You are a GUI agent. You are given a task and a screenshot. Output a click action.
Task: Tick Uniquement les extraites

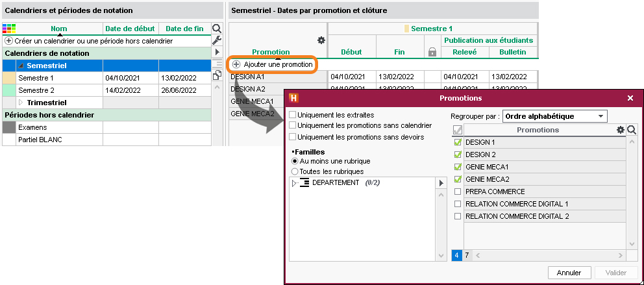tap(292, 115)
